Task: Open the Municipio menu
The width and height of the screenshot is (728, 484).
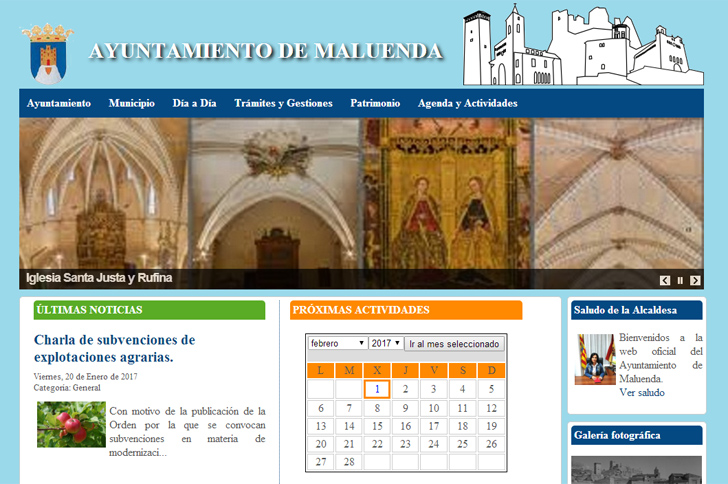Action: click(x=132, y=103)
